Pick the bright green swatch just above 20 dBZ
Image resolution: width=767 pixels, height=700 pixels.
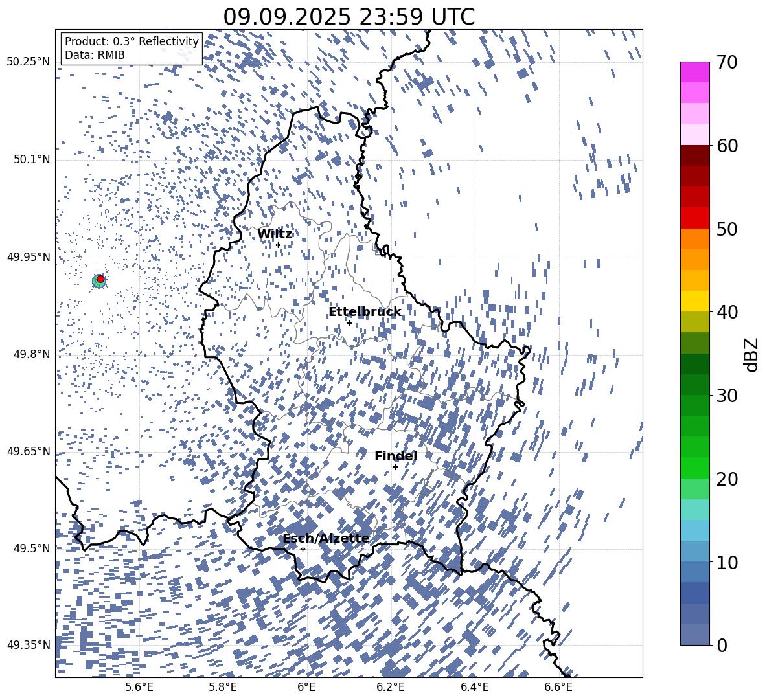[x=695, y=468]
